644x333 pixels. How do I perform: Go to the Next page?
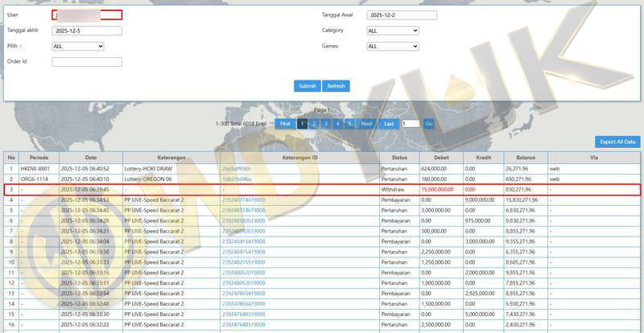point(366,124)
